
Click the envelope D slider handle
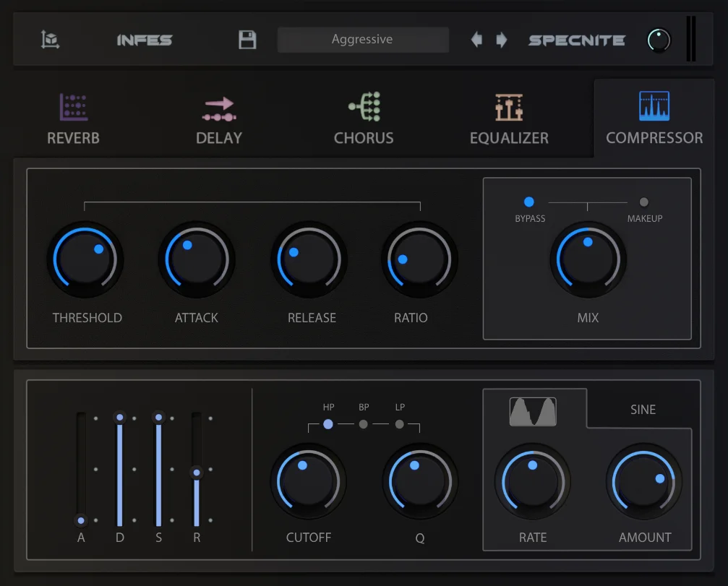click(x=120, y=417)
